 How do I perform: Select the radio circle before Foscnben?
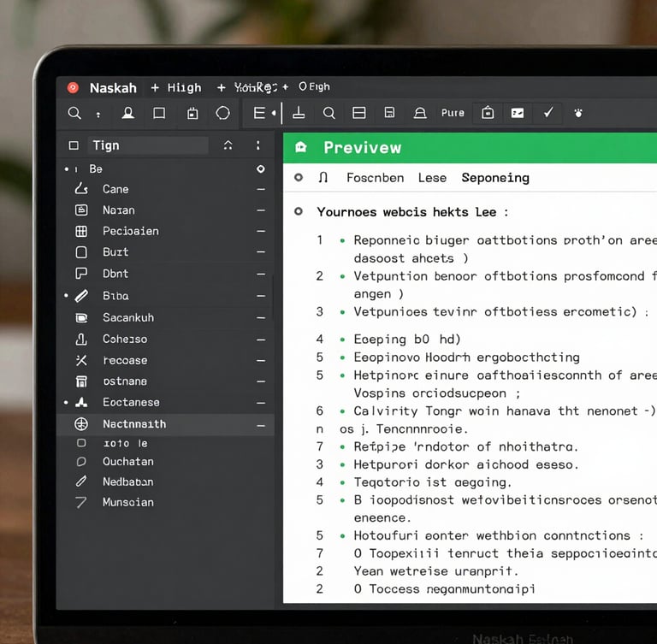pos(299,177)
